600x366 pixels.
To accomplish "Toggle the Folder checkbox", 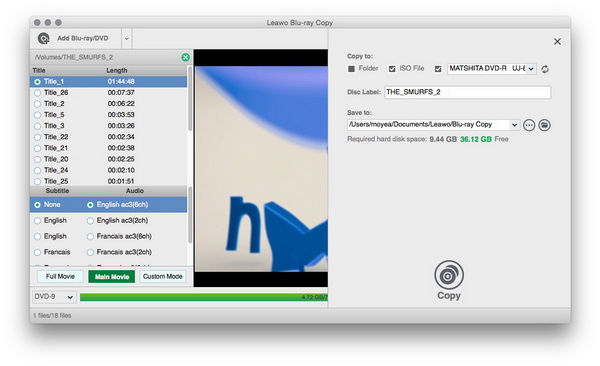I will (x=351, y=69).
